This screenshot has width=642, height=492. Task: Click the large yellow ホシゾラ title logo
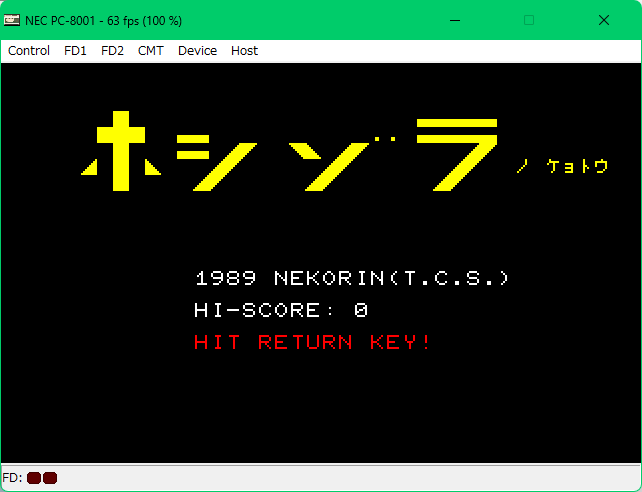click(290, 152)
